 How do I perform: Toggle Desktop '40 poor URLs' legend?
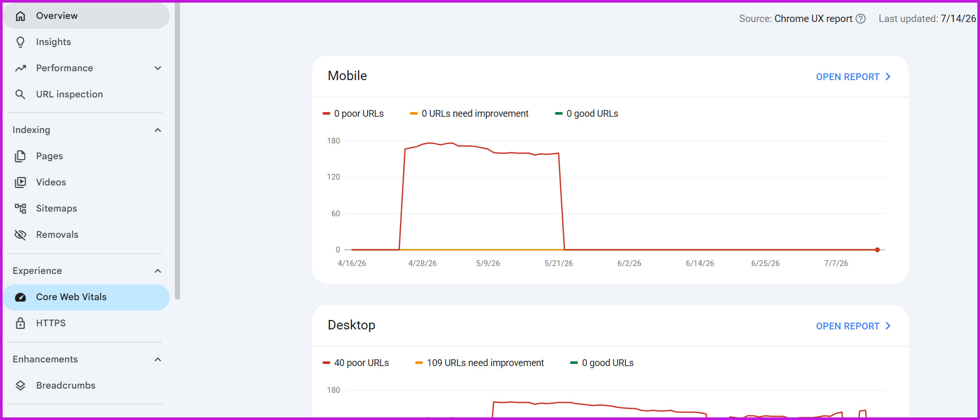[x=356, y=363]
